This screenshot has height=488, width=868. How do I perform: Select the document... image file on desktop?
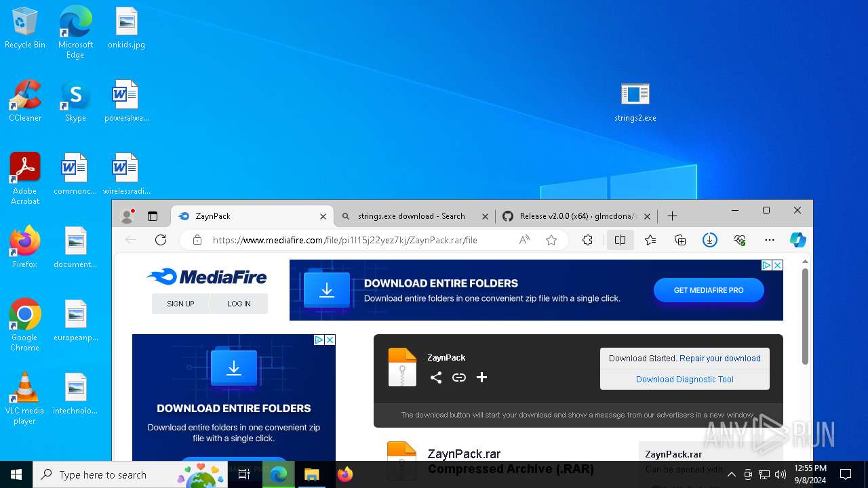(x=75, y=248)
